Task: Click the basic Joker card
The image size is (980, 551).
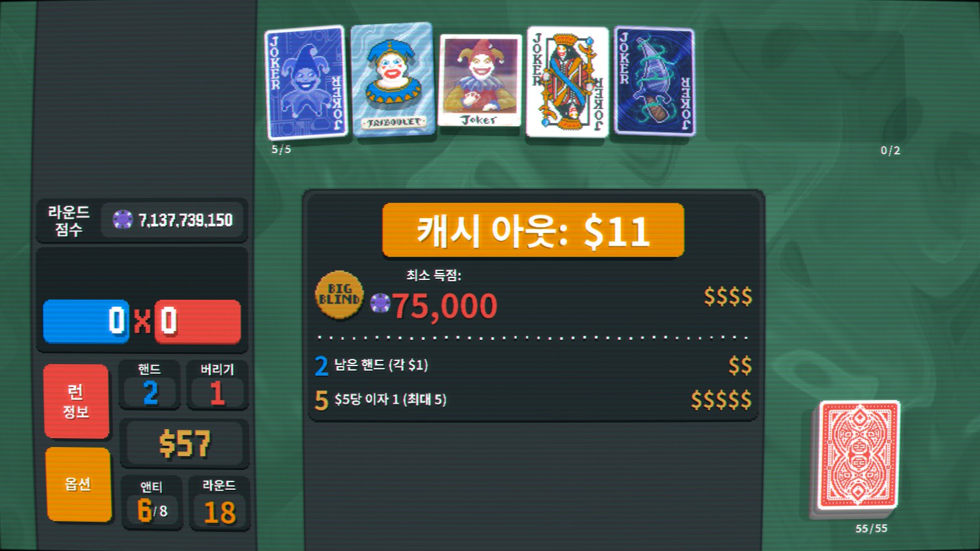Action: click(480, 80)
